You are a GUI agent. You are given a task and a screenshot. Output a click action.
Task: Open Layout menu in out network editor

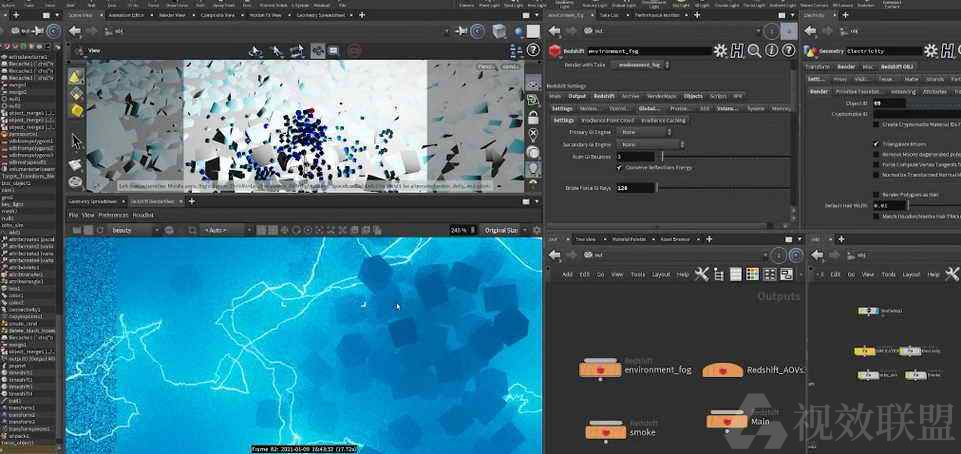point(661,275)
